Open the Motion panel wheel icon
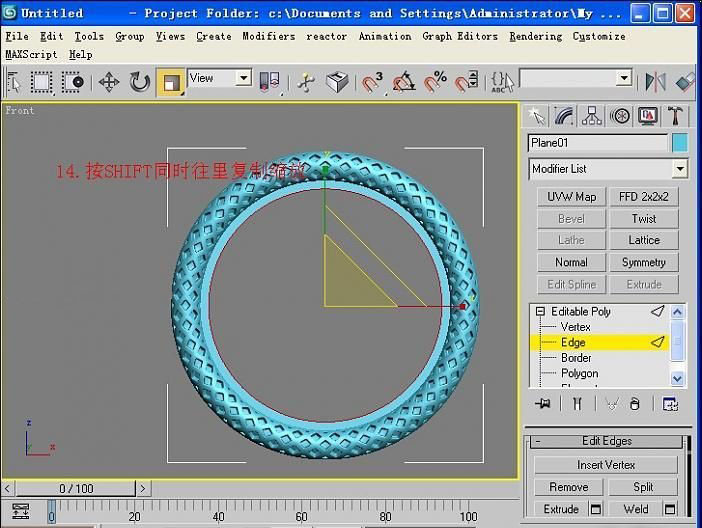Viewport: 702px width, 528px height. (621, 116)
